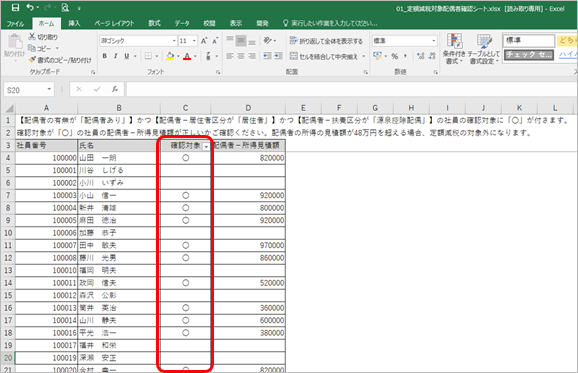Cut selection with 切り取り
Viewport: 578px width, 373px height.
pyautogui.click(x=43, y=37)
